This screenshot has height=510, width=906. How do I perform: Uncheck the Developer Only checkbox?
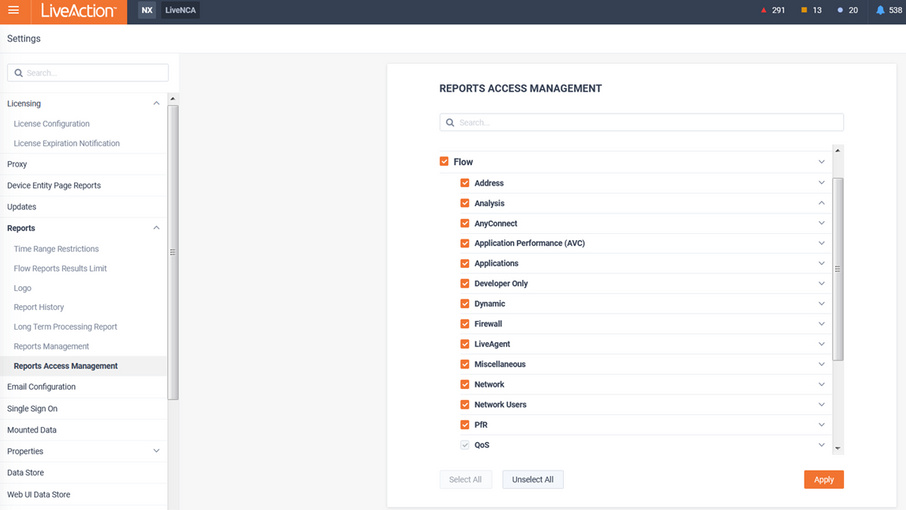tap(465, 284)
